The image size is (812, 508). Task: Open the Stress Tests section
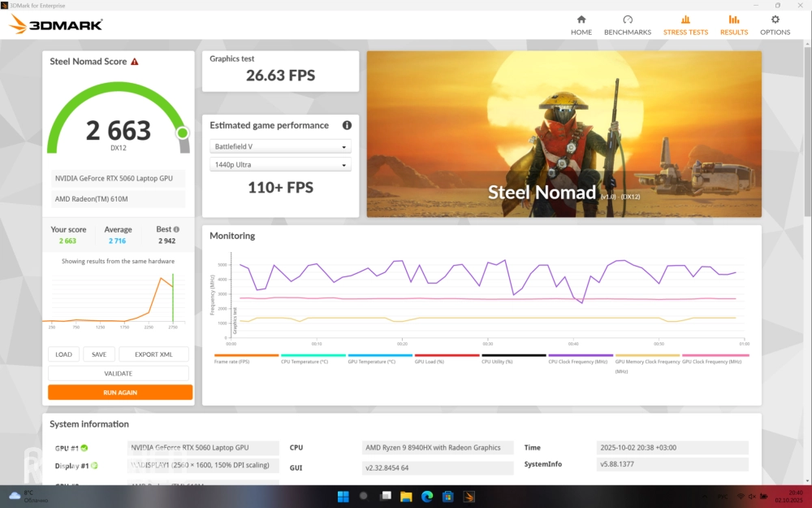(685, 25)
